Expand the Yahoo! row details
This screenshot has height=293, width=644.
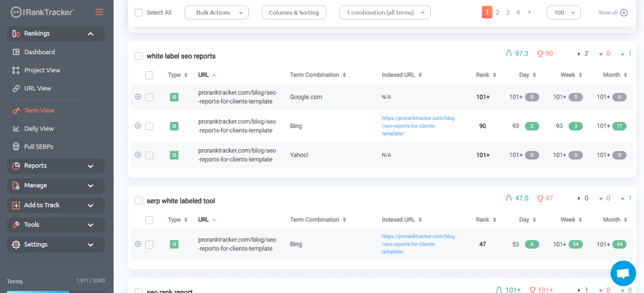pos(138,155)
